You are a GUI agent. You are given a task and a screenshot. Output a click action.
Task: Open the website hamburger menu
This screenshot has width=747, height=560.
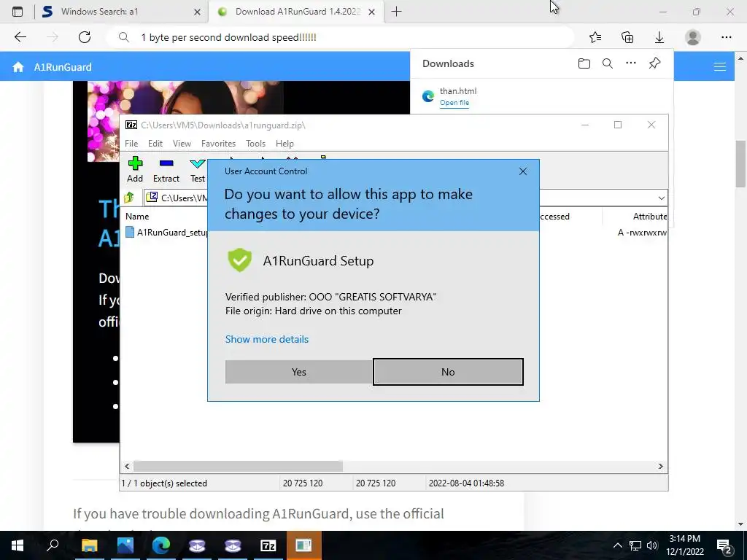pyautogui.click(x=720, y=67)
